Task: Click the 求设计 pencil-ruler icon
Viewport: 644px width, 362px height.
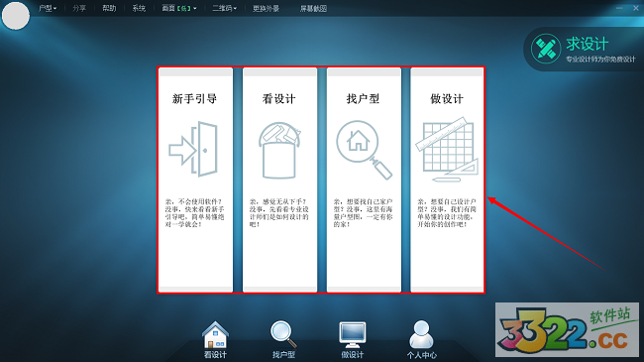Action: click(546, 49)
